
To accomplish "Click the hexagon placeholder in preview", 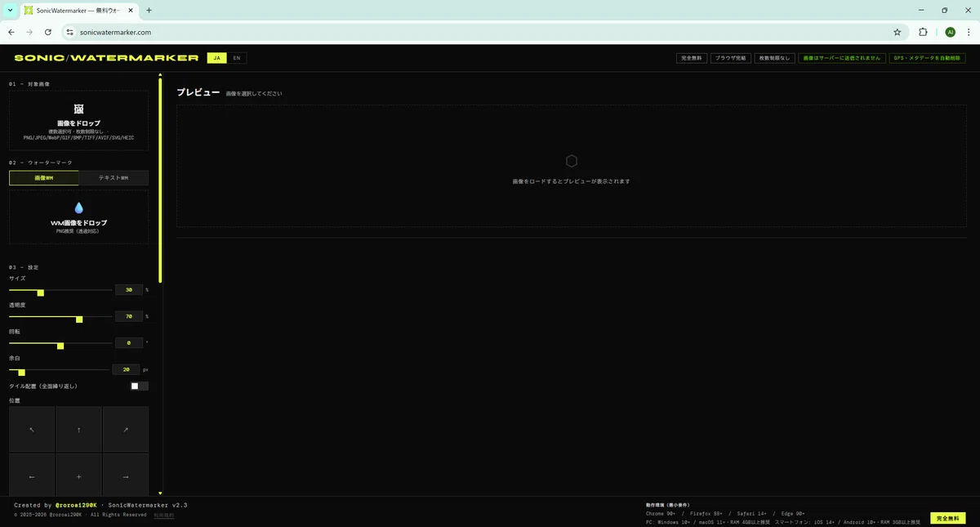I will point(572,161).
